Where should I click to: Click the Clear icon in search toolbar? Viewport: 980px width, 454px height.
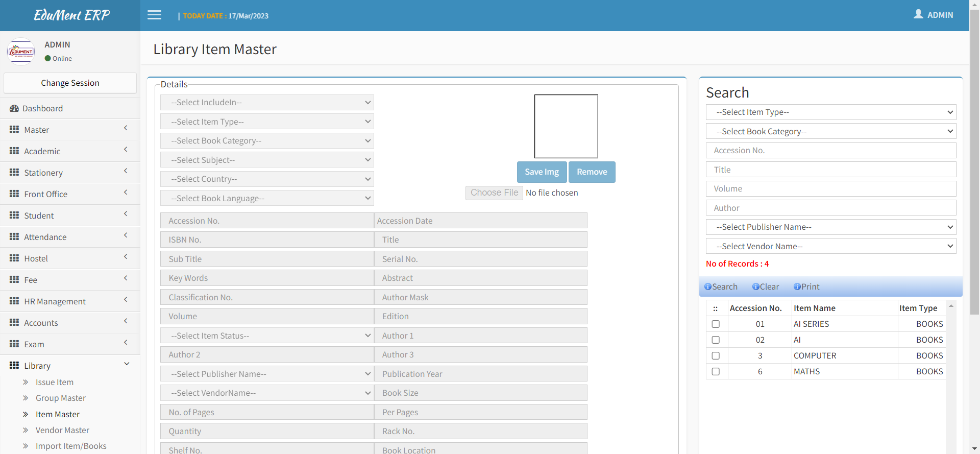(x=756, y=287)
